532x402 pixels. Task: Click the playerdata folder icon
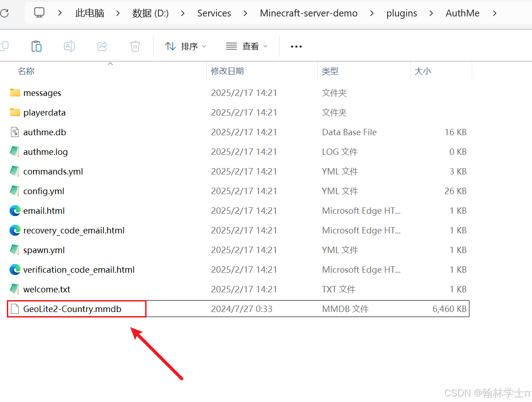tap(15, 112)
